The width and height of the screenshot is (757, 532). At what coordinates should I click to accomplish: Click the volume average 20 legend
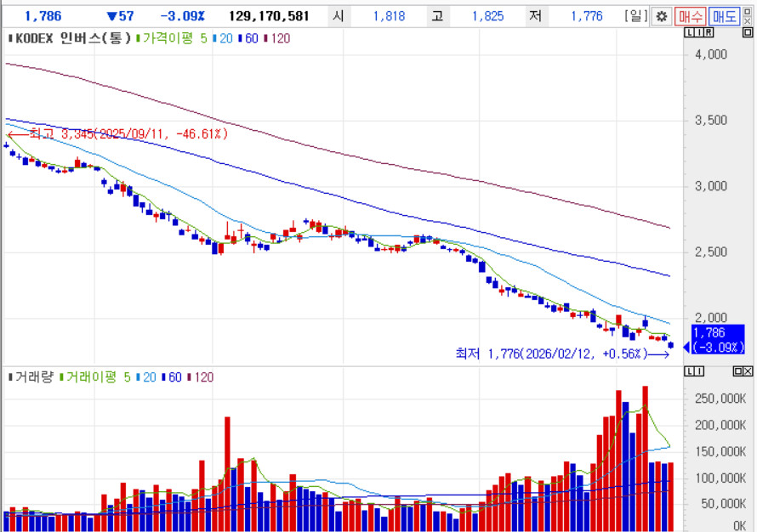point(145,376)
